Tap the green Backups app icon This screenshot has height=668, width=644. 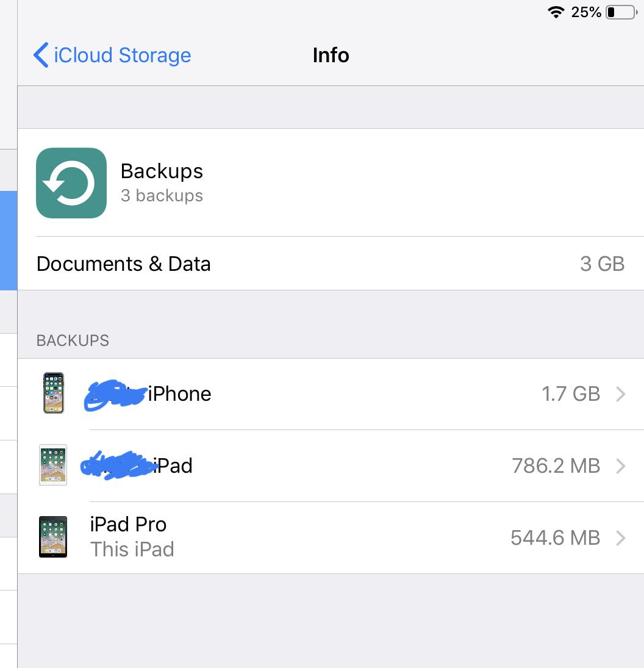tap(71, 183)
